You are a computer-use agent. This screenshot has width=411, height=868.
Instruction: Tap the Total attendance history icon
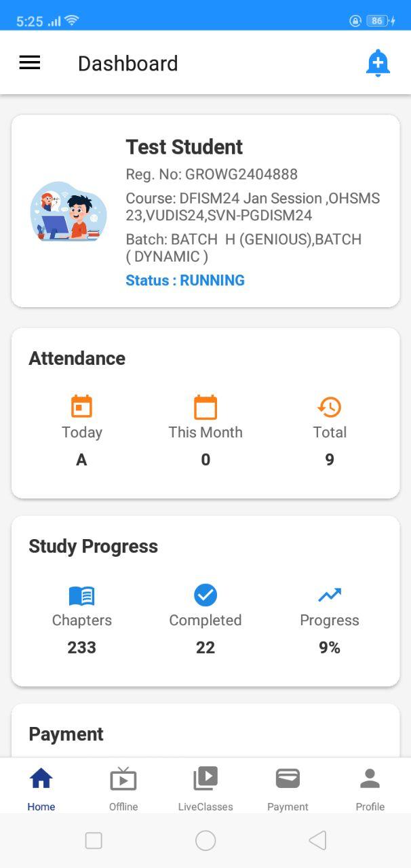(x=330, y=407)
